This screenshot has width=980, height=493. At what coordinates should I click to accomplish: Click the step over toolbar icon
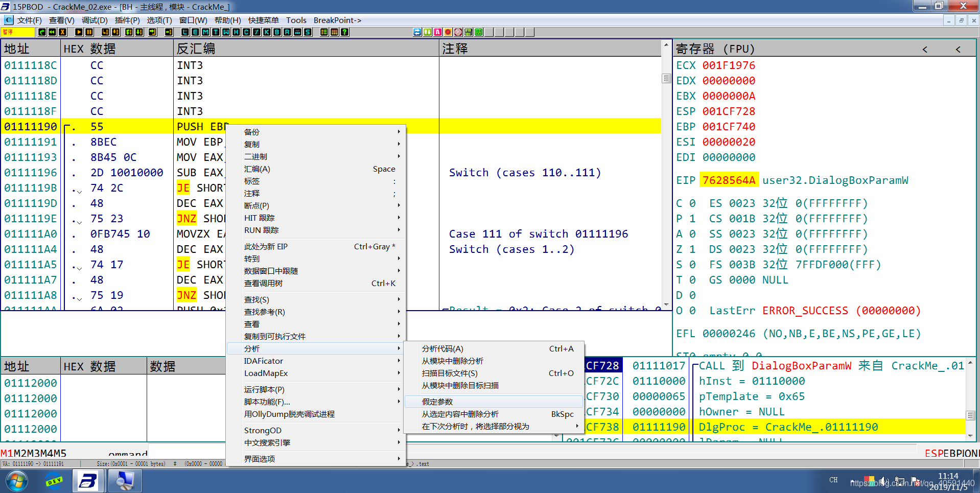pos(116,32)
